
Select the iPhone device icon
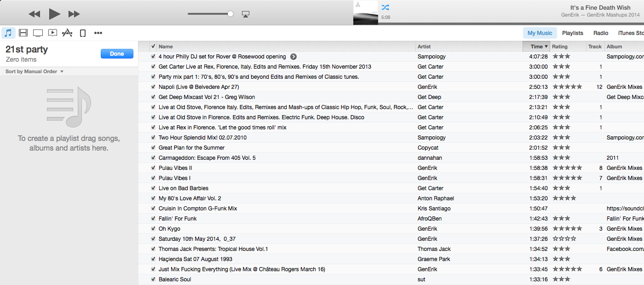[x=83, y=33]
